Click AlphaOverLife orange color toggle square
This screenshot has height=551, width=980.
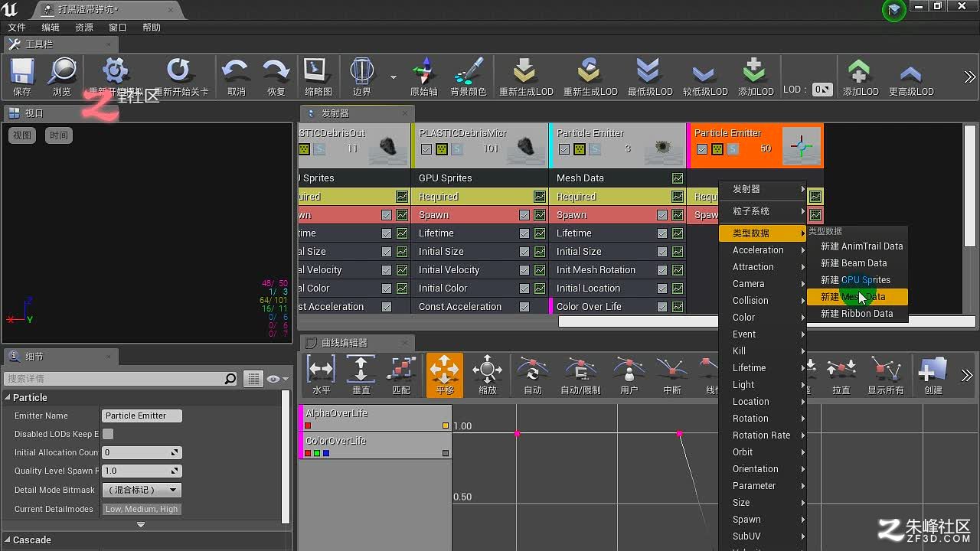446,425
